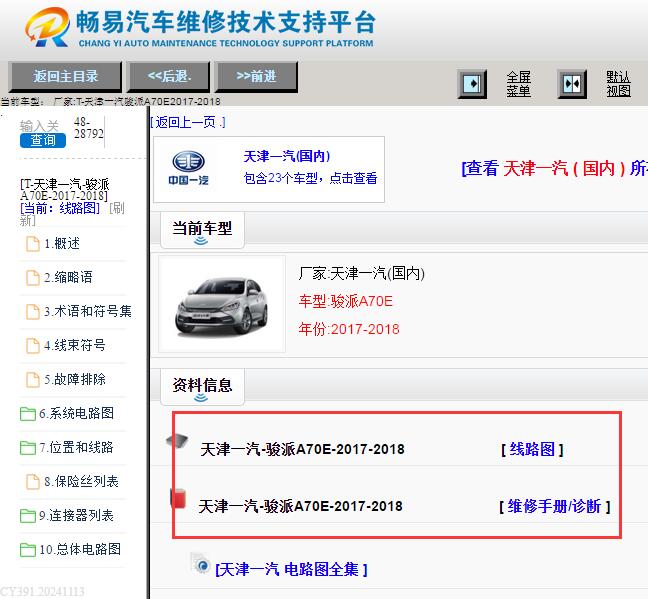Open tree item 5.故障排除
648x599 pixels.
click(x=75, y=379)
